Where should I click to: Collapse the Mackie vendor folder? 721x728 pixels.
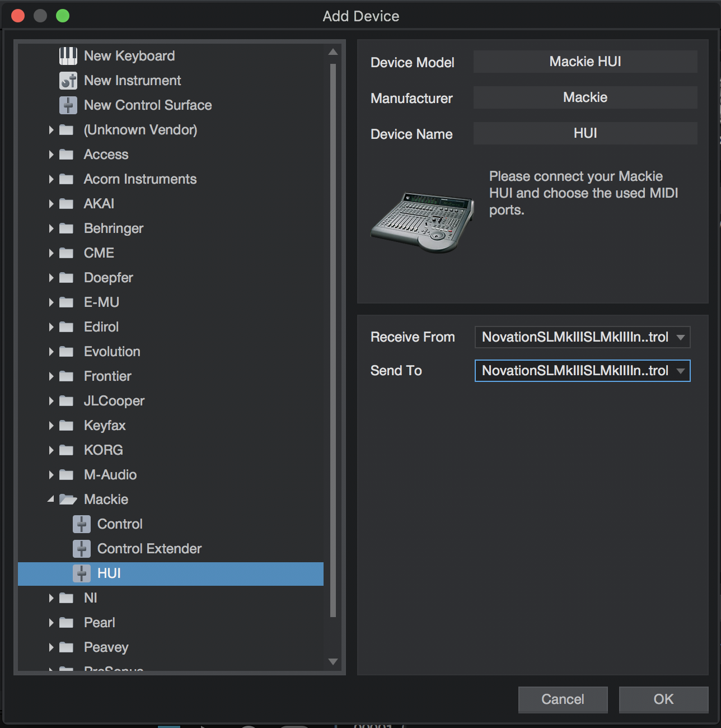tap(51, 499)
